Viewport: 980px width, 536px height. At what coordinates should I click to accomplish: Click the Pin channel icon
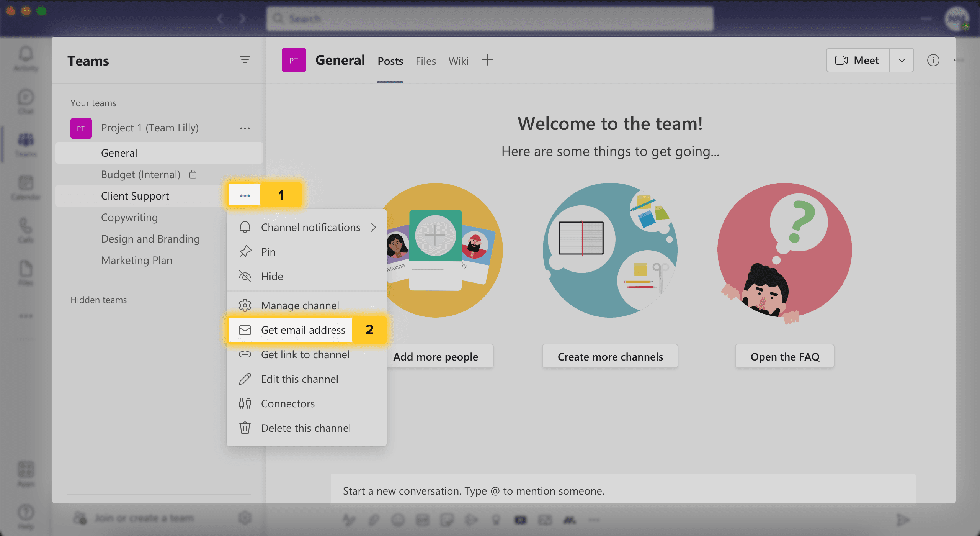coord(245,251)
